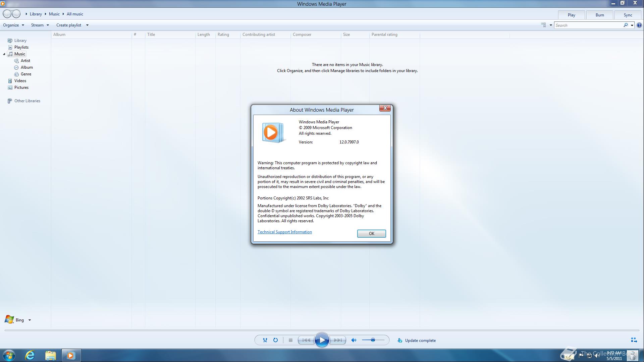This screenshot has width=644, height=362.
Task: Open search options dropdown arrow
Action: (632, 25)
